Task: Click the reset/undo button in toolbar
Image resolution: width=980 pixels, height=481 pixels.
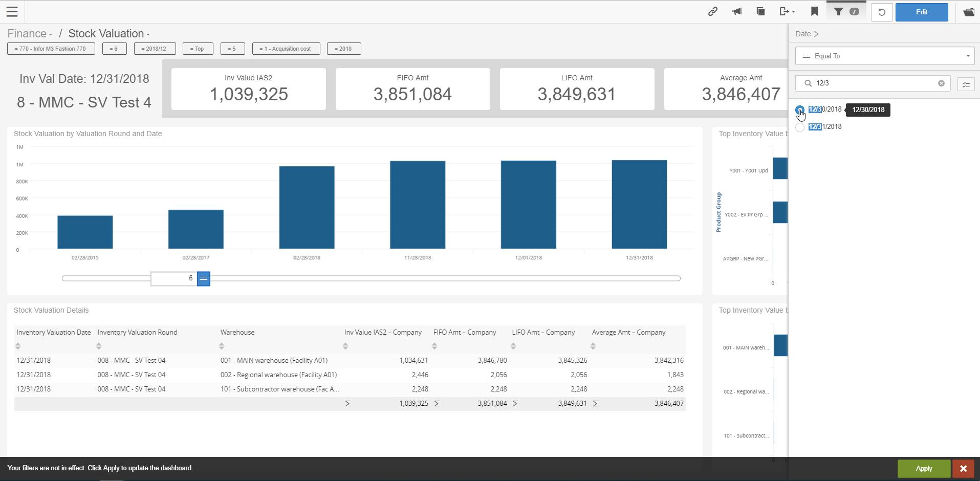Action: (x=882, y=12)
